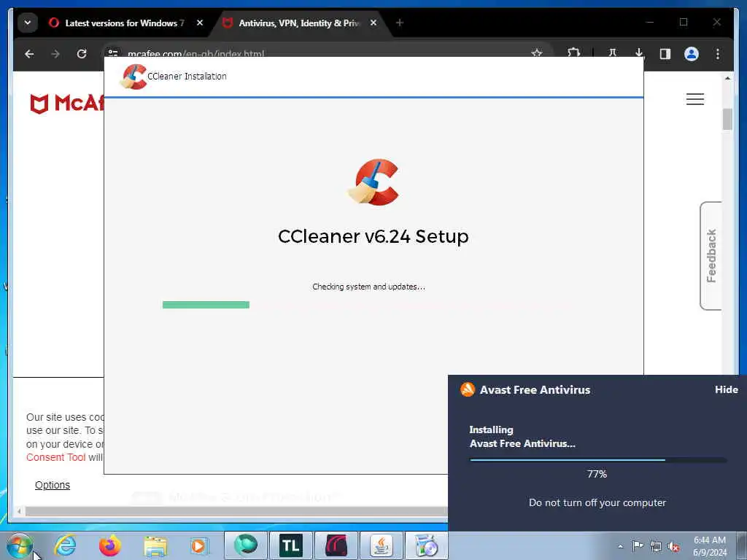Click the CCleaner Installation title icon

(x=133, y=77)
